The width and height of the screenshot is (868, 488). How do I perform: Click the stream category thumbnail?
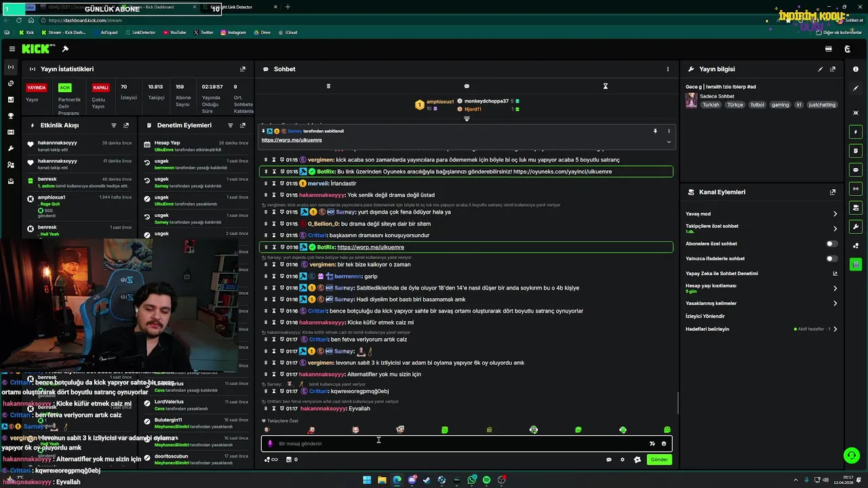click(691, 100)
